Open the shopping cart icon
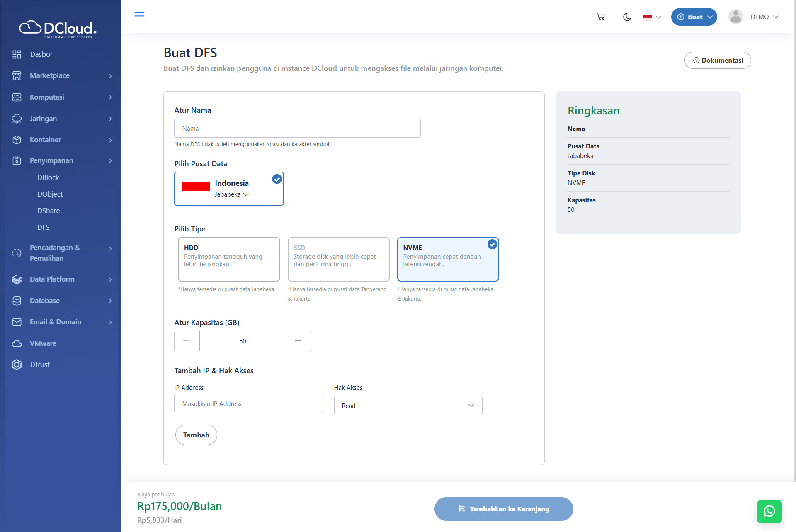The width and height of the screenshot is (796, 532). click(600, 17)
